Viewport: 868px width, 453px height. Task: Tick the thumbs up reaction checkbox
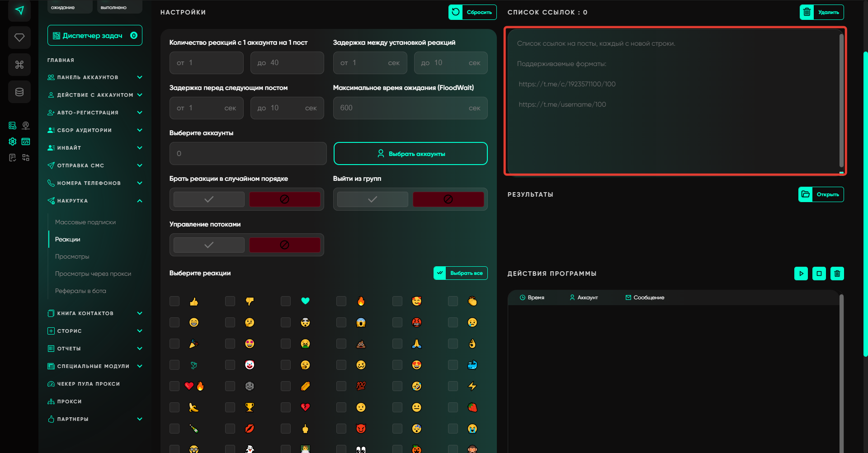(175, 301)
